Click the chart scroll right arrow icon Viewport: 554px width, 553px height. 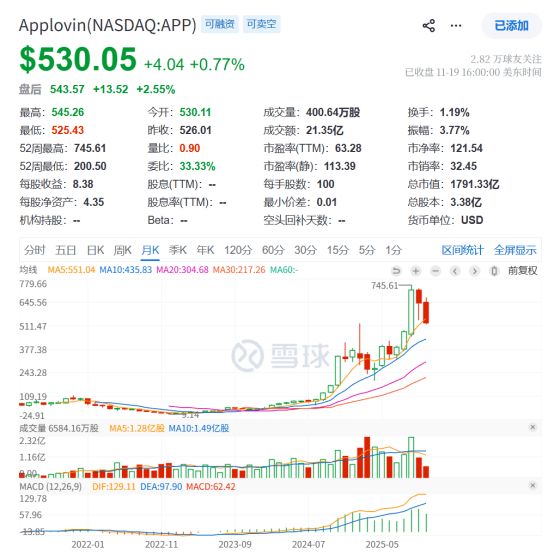[475, 271]
